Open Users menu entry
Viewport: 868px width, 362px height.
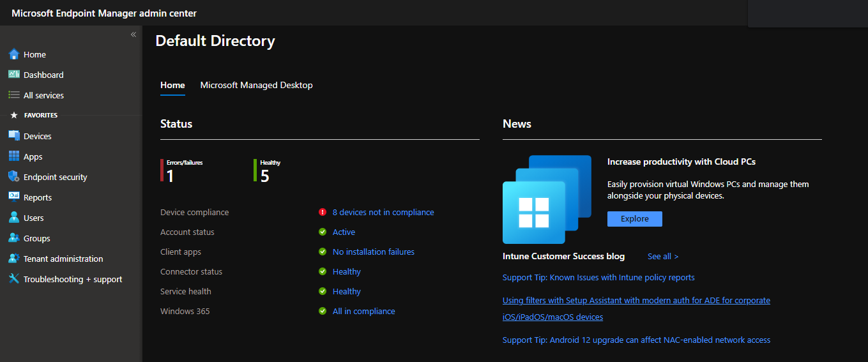point(71,218)
